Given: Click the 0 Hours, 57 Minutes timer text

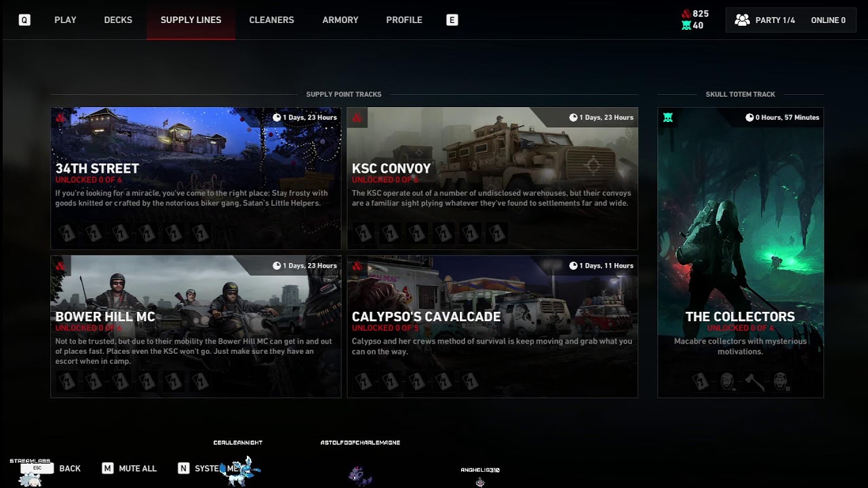Looking at the screenshot, I should [787, 117].
